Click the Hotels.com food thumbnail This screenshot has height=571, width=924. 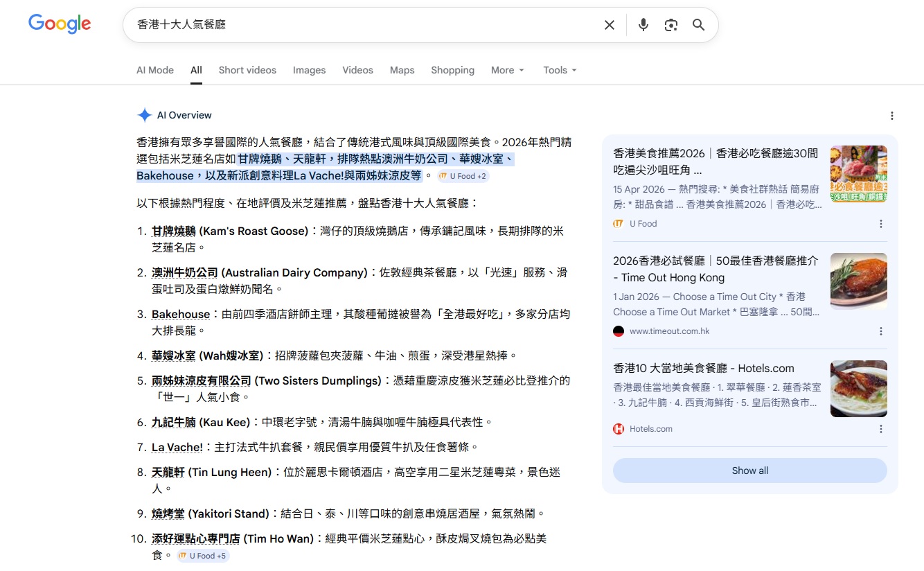[859, 389]
